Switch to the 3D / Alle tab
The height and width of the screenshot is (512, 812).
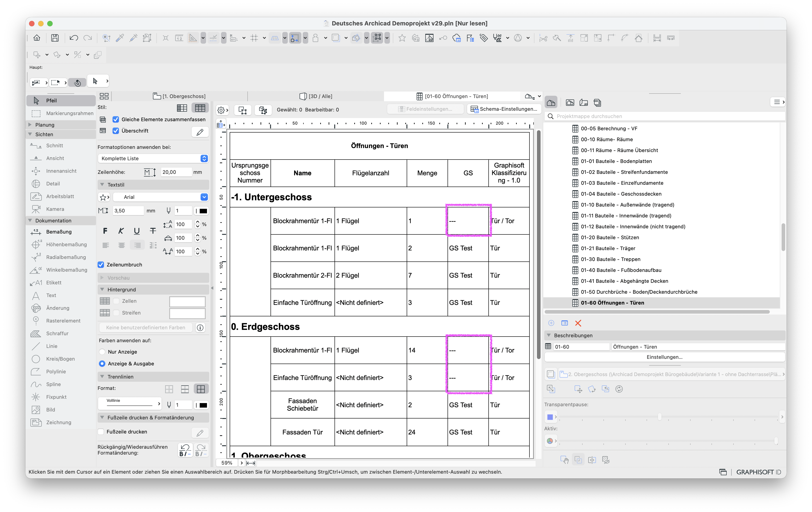[x=316, y=96]
